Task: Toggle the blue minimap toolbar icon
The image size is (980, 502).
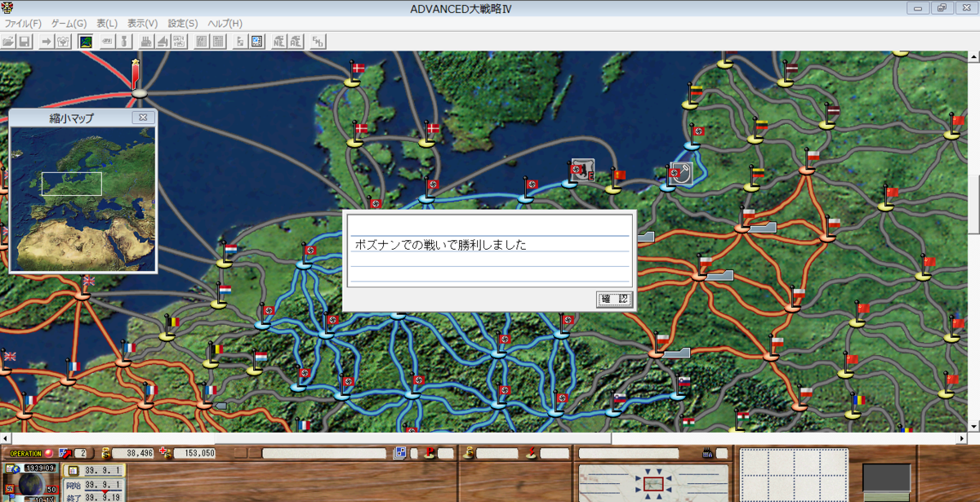Action: [256, 41]
